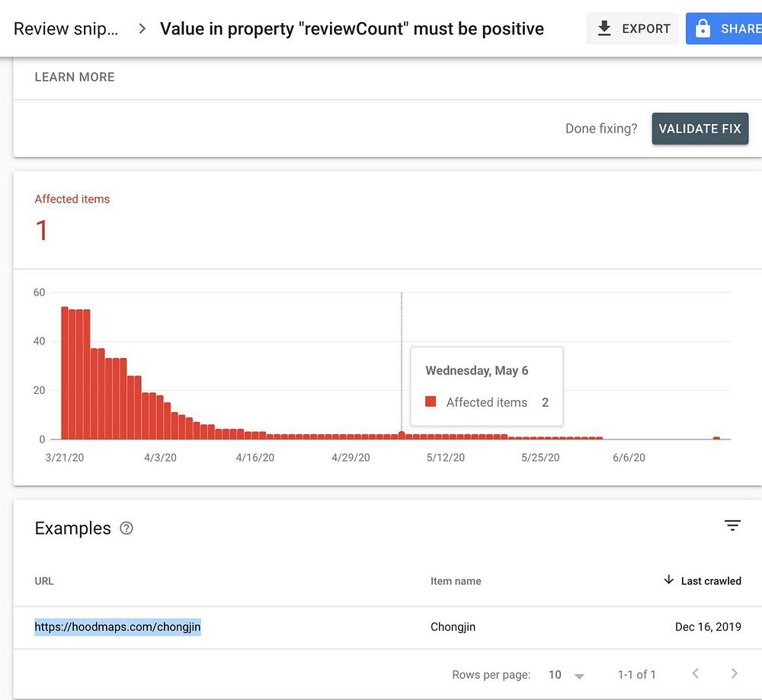This screenshot has height=700, width=762.
Task: Click the hoodmaps.com/chongjin URL row
Action: (118, 628)
